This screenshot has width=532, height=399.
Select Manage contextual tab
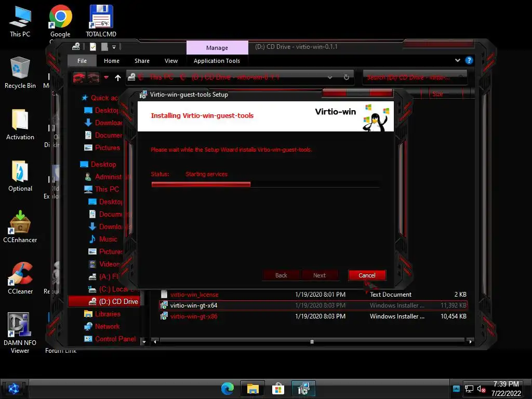point(217,48)
